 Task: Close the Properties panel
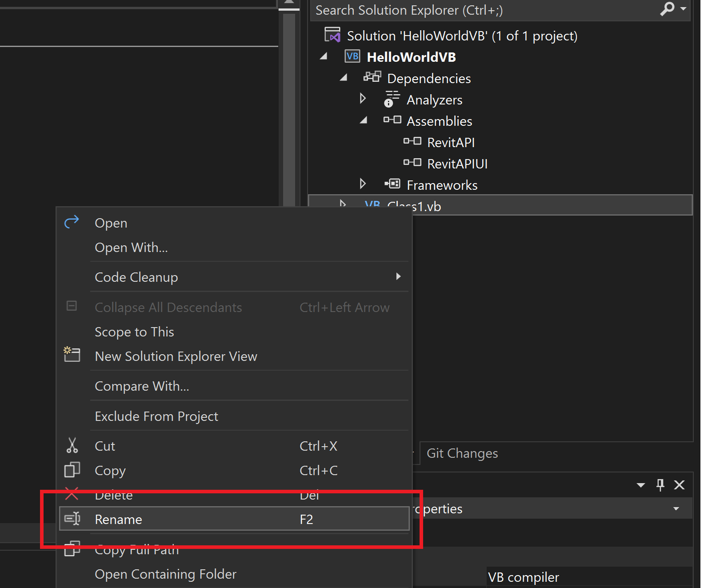[679, 485]
